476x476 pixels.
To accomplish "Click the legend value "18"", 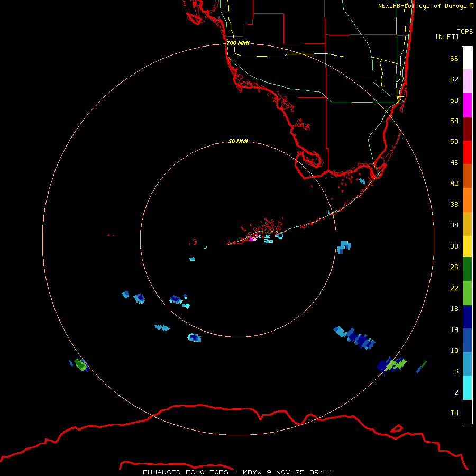I will click(x=454, y=309).
